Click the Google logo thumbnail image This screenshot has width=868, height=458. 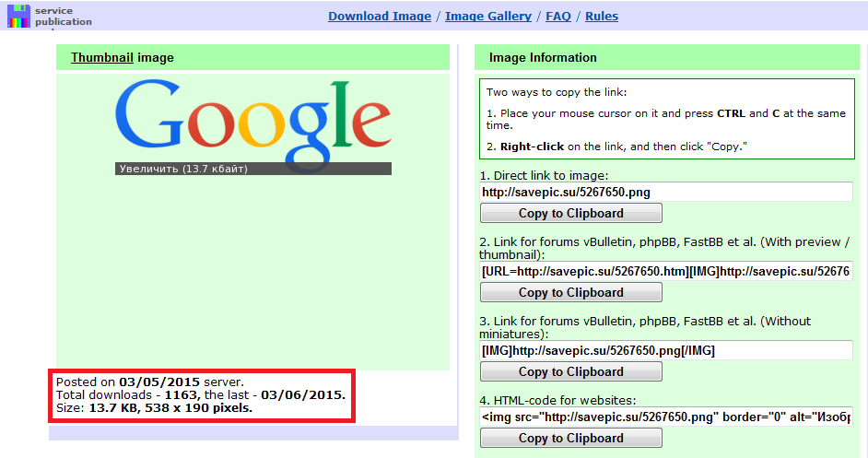pyautogui.click(x=252, y=120)
